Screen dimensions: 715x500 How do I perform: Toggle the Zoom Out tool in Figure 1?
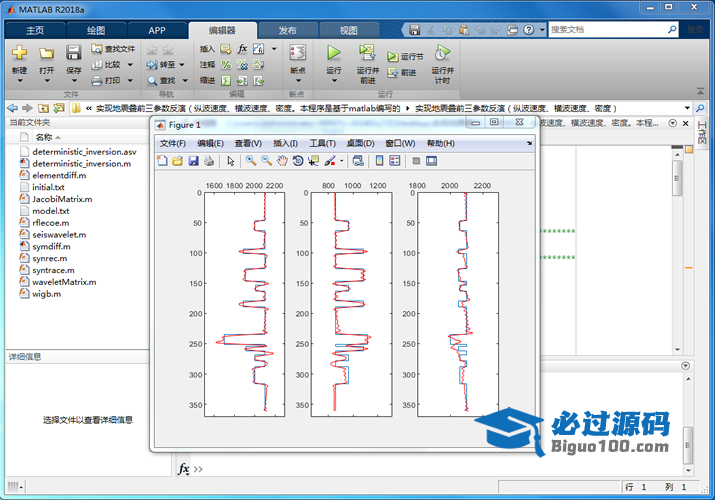266,160
